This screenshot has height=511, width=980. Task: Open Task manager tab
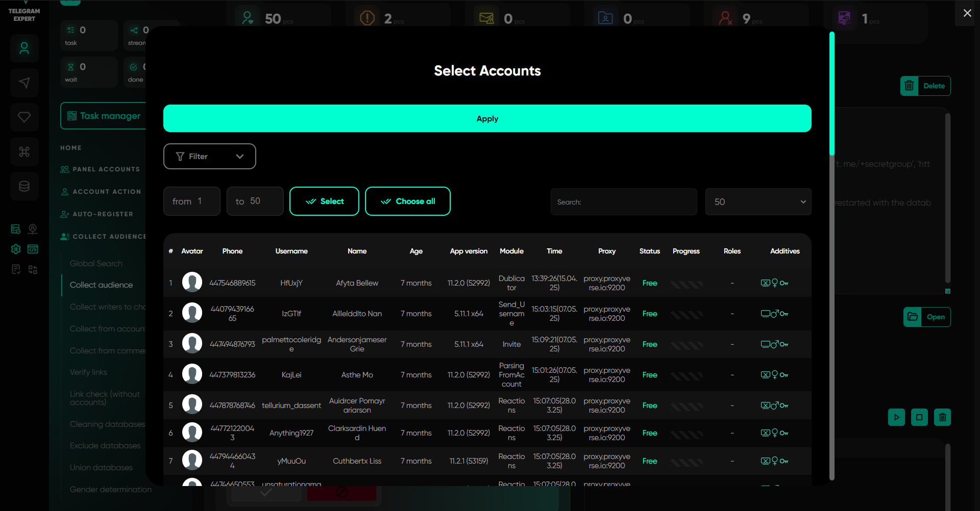point(104,116)
